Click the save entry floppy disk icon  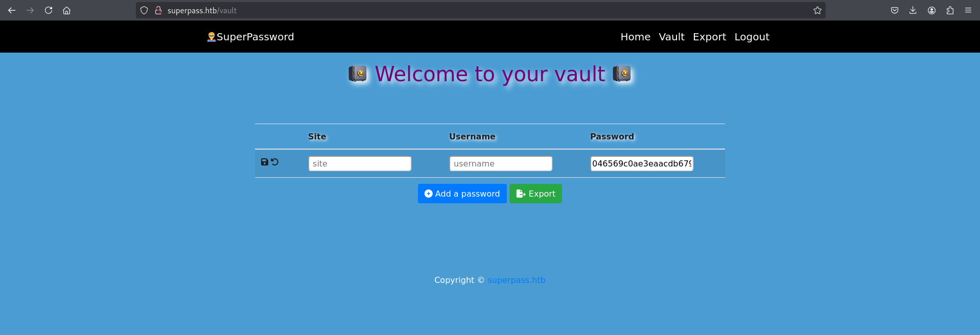click(264, 162)
